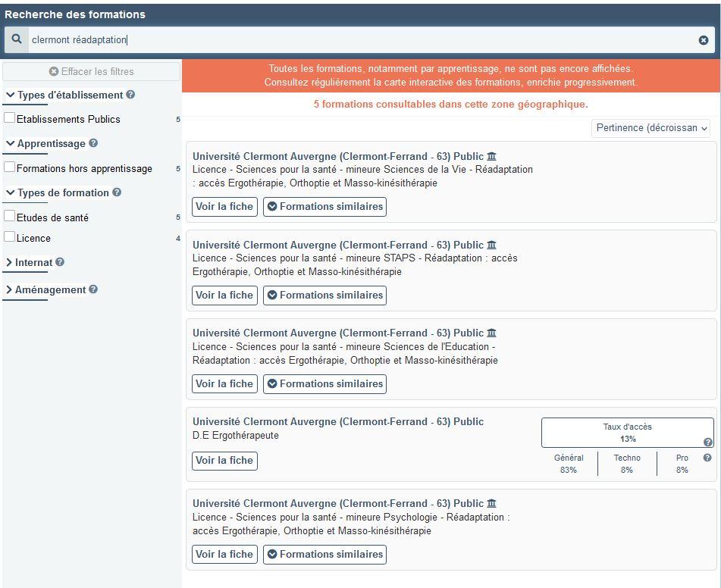This screenshot has height=588, width=721.
Task: Click the orange apprentissage warning banner text
Action: [450, 76]
